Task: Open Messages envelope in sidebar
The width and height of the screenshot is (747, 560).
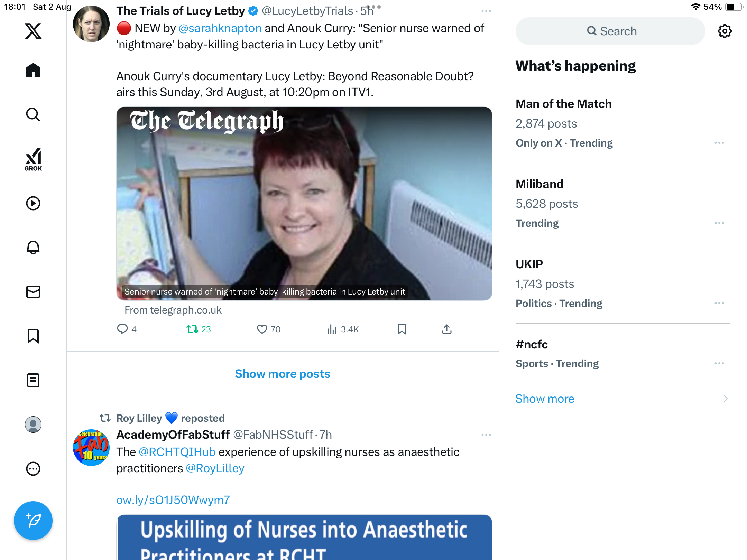Action: click(x=33, y=292)
